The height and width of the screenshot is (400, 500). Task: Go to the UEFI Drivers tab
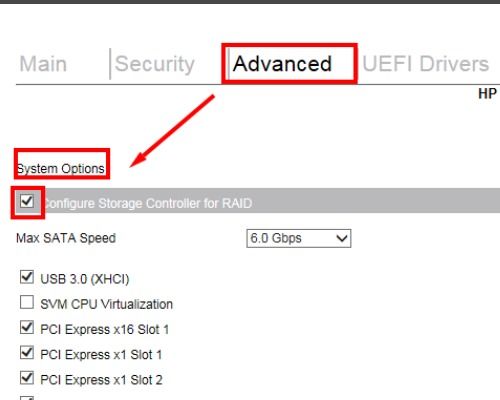coord(425,64)
